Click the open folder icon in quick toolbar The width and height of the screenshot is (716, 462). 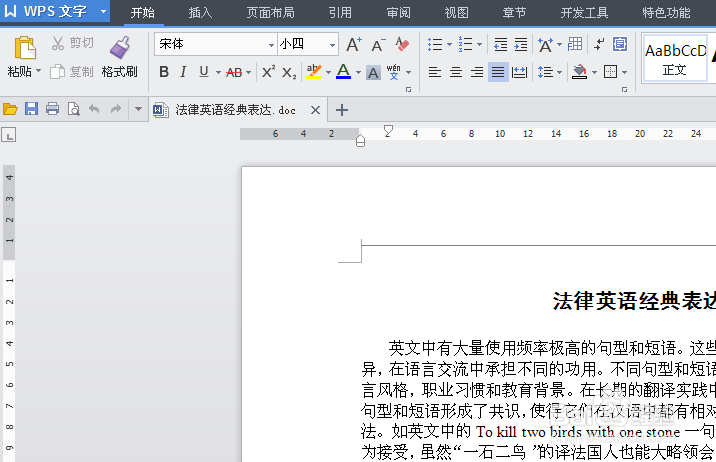coord(10,109)
